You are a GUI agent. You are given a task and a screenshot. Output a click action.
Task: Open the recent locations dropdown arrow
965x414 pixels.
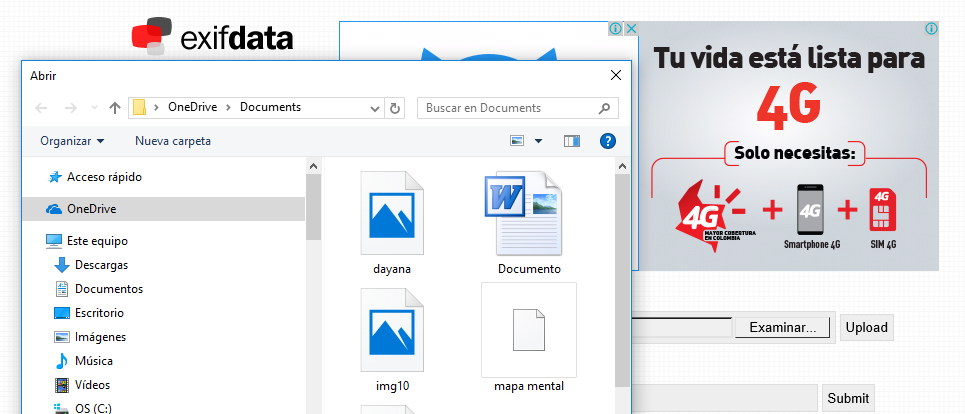(x=94, y=108)
